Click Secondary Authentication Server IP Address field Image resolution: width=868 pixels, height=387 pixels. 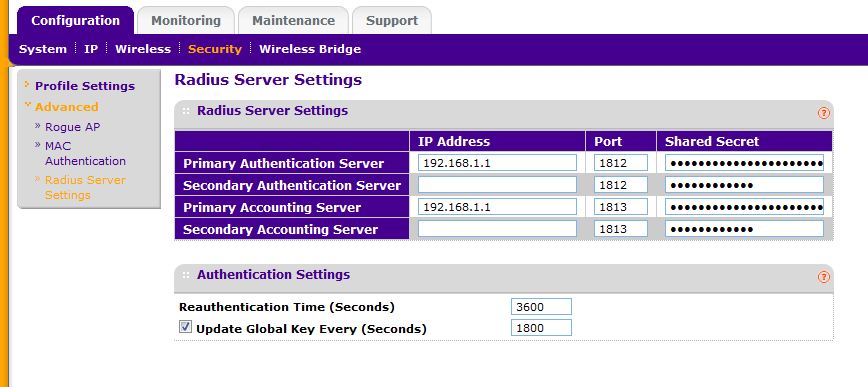click(x=497, y=184)
